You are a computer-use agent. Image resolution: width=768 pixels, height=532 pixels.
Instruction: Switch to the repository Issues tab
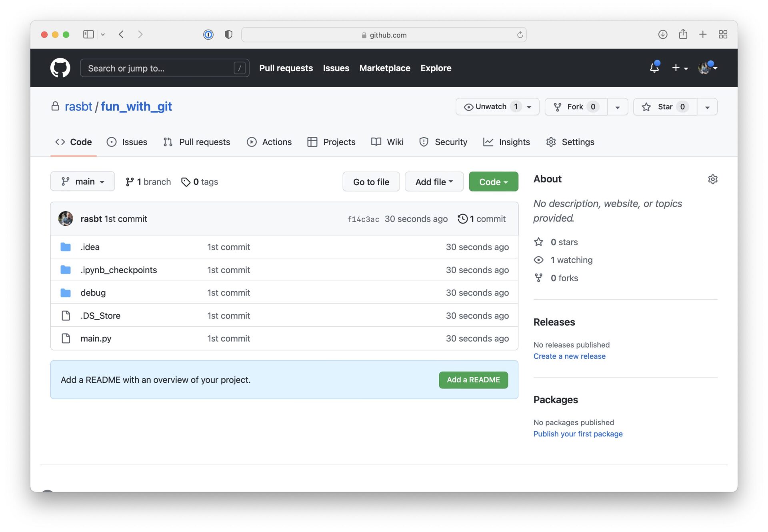pos(127,142)
